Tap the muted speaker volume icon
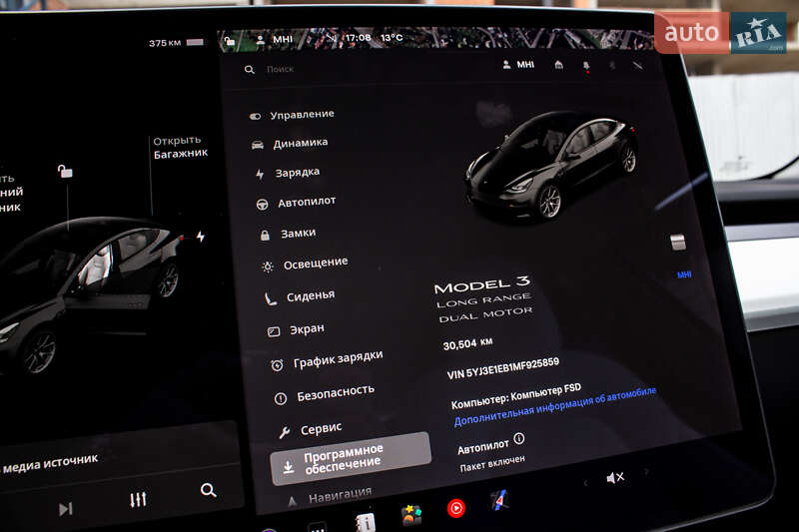Image resolution: width=799 pixels, height=532 pixels. tap(615, 477)
